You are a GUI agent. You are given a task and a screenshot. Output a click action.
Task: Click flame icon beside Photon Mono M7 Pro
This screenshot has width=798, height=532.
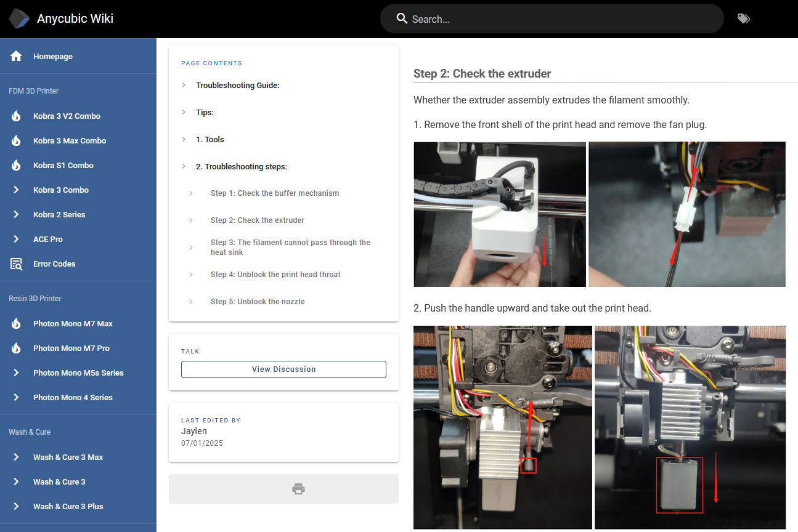[16, 348]
